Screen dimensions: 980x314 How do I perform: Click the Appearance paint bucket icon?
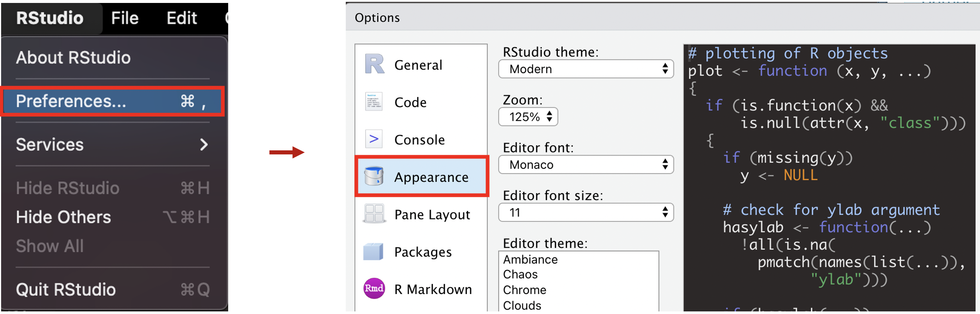374,176
